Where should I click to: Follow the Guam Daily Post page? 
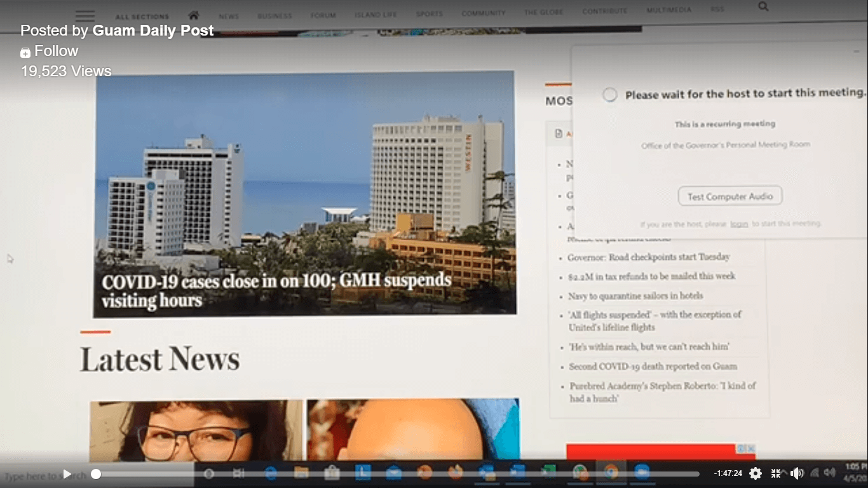click(50, 51)
